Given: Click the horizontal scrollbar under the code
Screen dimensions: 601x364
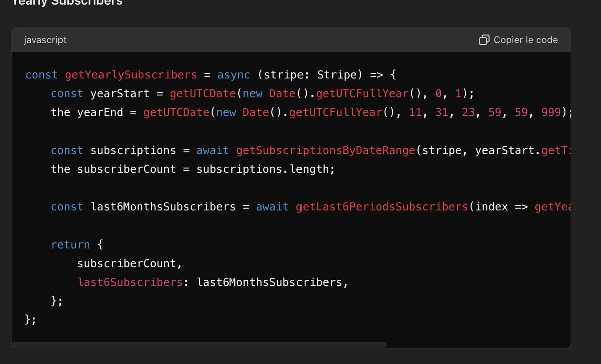Looking at the screenshot, I should [x=199, y=345].
